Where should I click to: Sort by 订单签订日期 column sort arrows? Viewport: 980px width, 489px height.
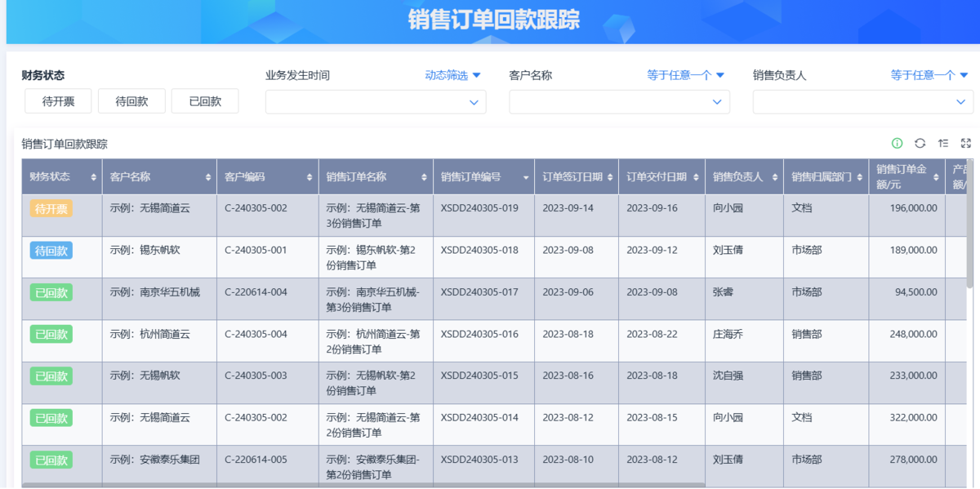point(609,177)
